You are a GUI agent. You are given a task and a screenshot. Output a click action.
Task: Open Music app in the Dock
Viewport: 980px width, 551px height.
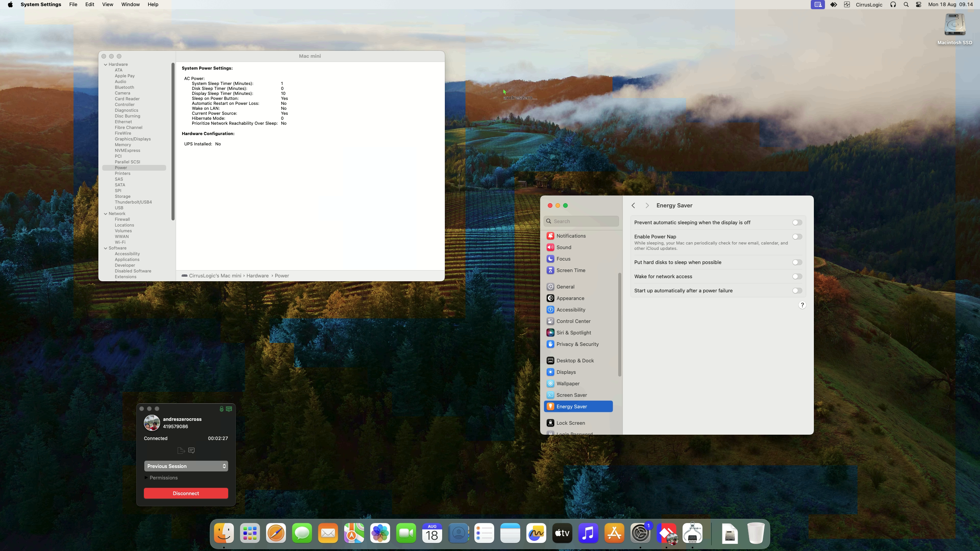(x=588, y=533)
